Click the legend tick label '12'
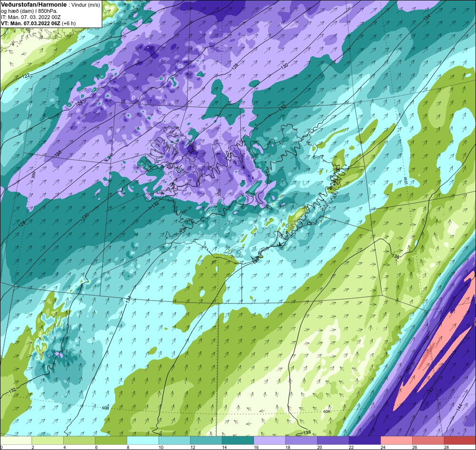476x450 pixels. tap(193, 447)
